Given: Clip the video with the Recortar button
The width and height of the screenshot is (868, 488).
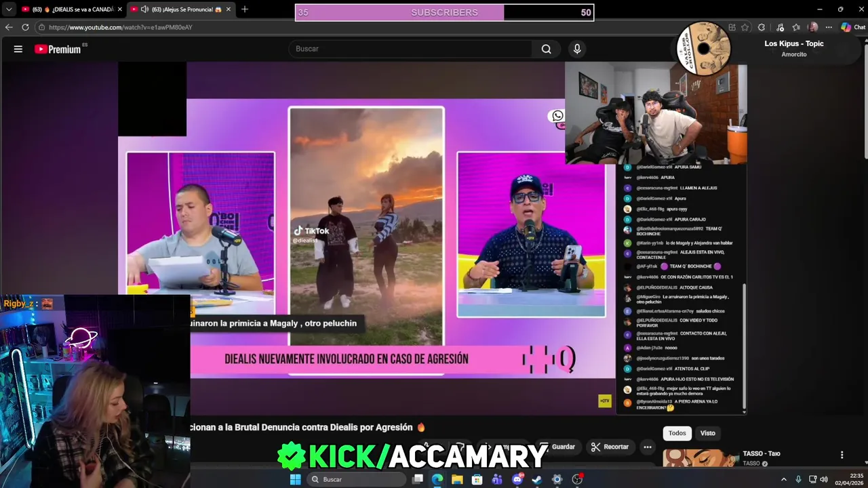Looking at the screenshot, I should [610, 447].
